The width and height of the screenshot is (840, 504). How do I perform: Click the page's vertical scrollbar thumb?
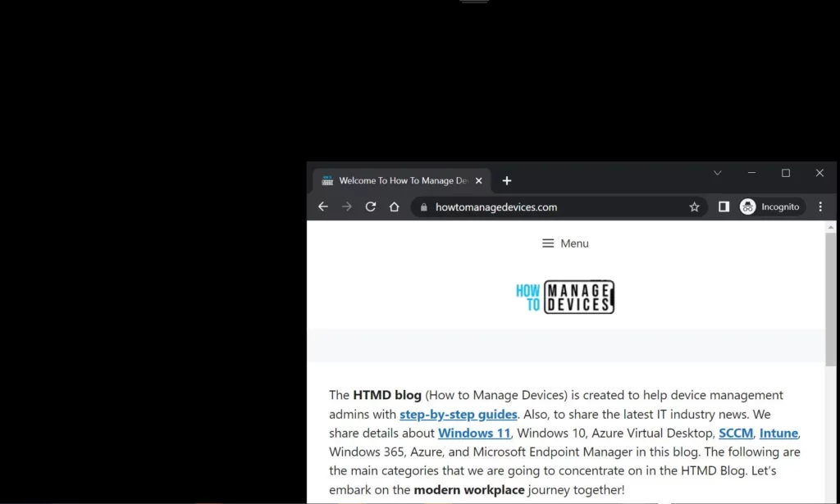point(830,300)
